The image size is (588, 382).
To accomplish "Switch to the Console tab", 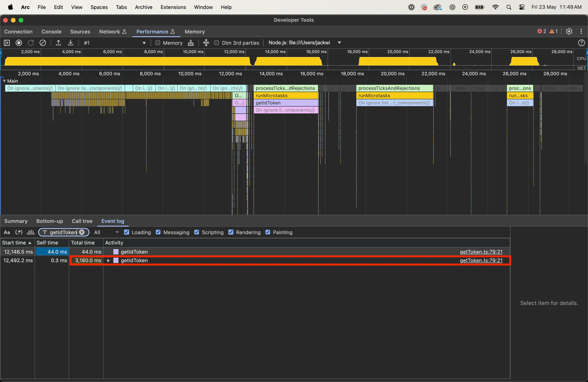I will pos(51,32).
